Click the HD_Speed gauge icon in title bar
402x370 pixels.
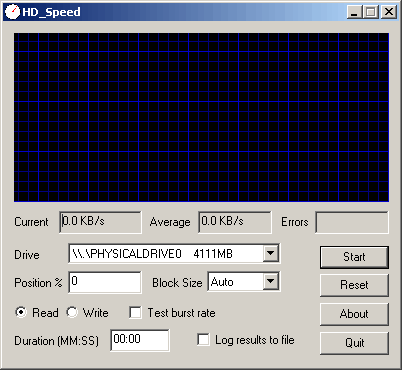(x=12, y=12)
